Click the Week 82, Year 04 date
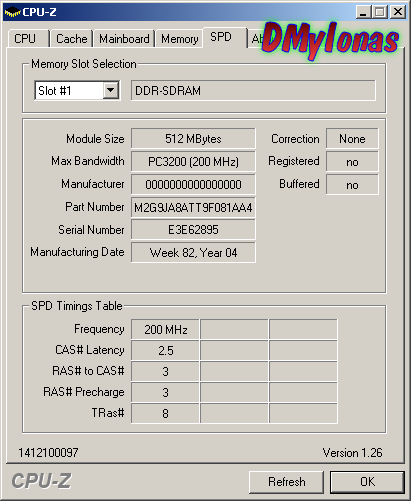This screenshot has width=411, height=501. tap(193, 253)
